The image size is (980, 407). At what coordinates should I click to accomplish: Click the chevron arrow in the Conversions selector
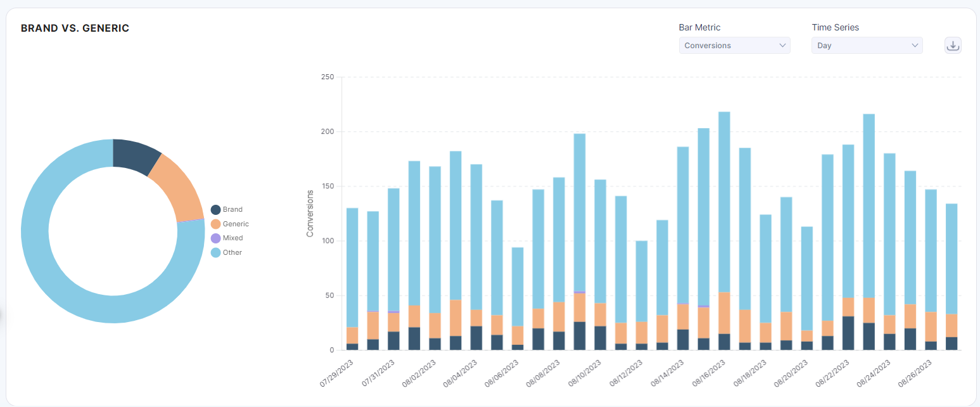tap(782, 46)
